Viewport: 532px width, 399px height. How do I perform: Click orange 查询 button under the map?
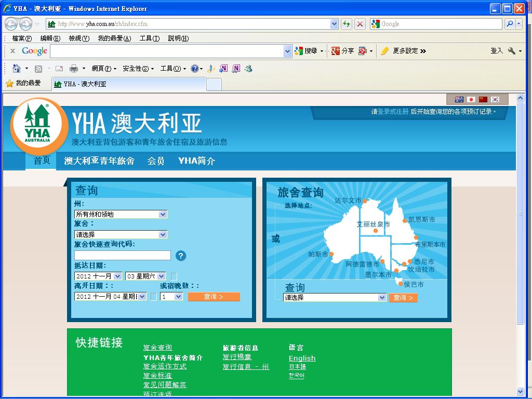403,298
